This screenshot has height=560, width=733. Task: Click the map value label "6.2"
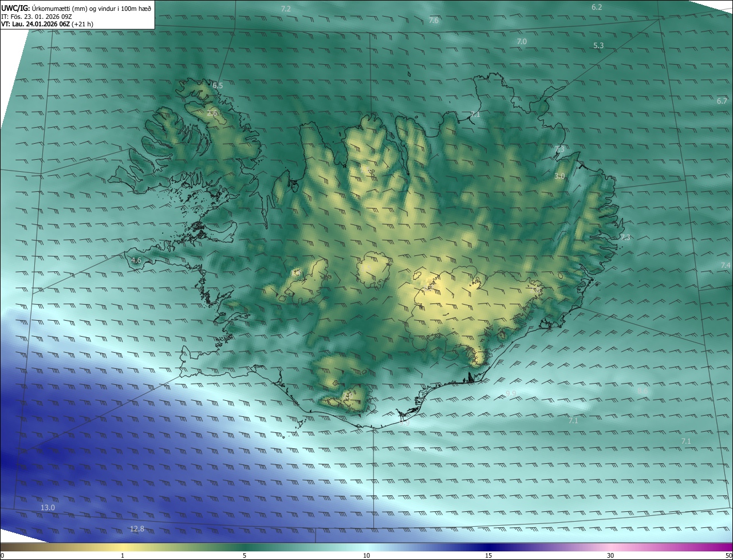[x=597, y=7]
